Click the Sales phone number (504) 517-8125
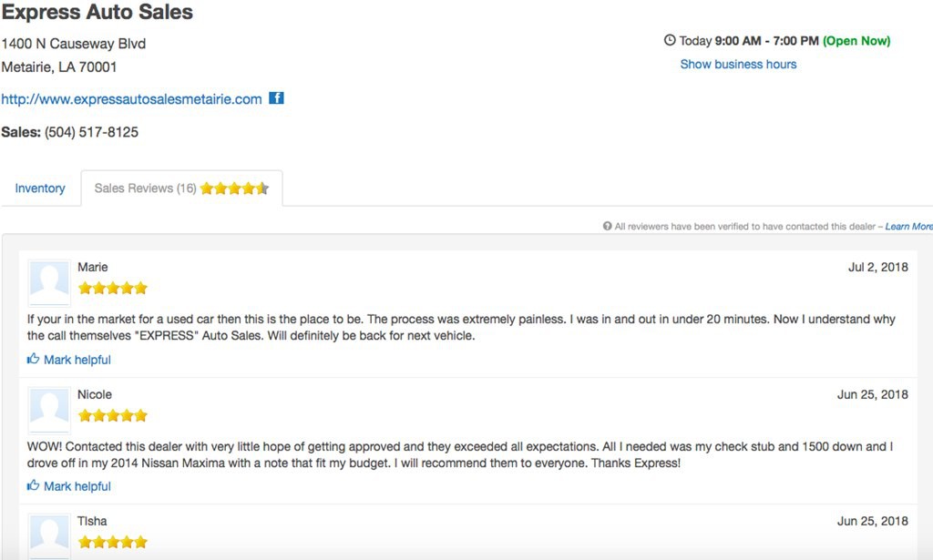The width and height of the screenshot is (933, 560). (91, 132)
